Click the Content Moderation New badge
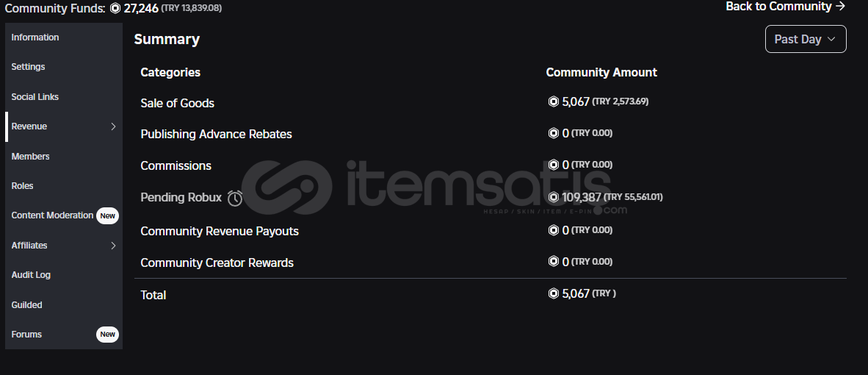The image size is (868, 375). pyautogui.click(x=107, y=215)
